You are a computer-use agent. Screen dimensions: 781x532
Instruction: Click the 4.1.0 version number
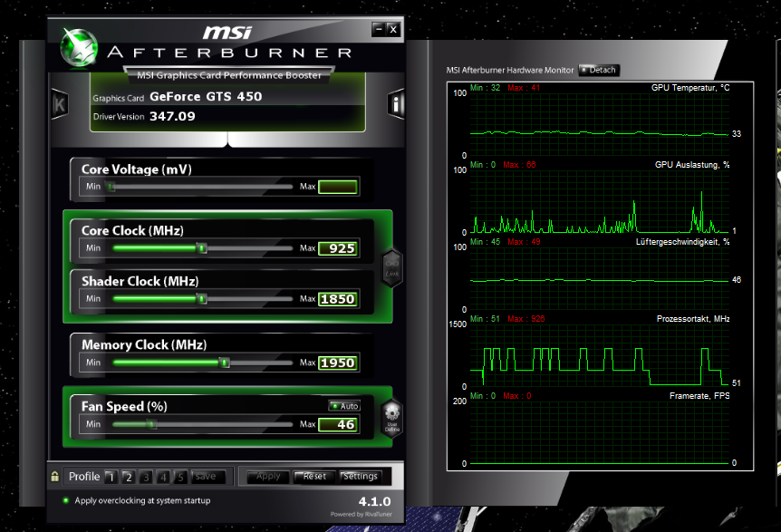coord(374,501)
